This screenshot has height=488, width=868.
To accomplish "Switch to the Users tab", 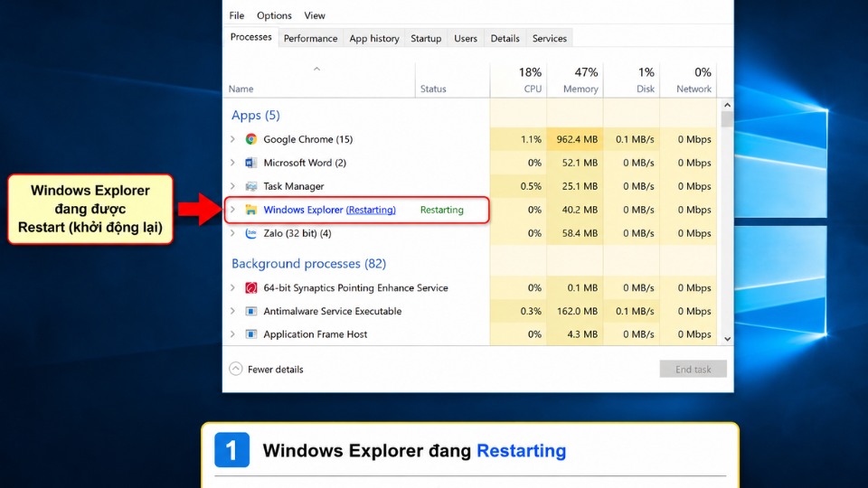I will point(466,38).
